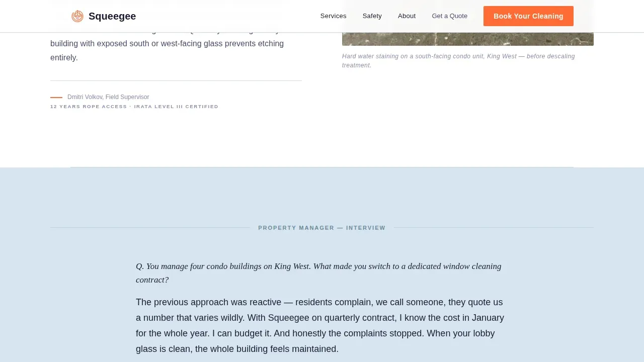Click the Squeegee brand name text
This screenshot has height=362, width=644.
pos(112,16)
